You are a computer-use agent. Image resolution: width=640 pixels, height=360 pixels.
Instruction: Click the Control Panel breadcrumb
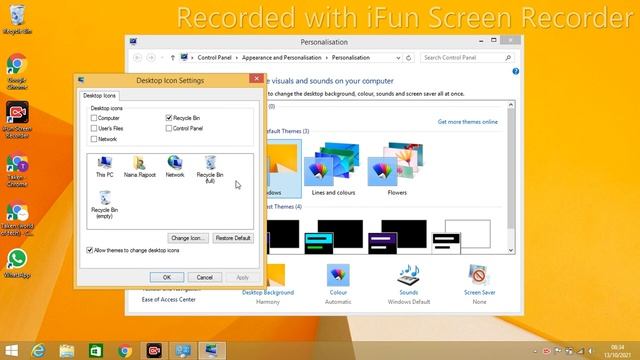coord(214,58)
